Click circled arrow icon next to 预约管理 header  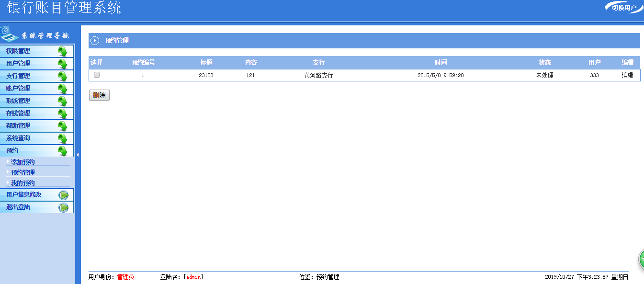coord(95,41)
